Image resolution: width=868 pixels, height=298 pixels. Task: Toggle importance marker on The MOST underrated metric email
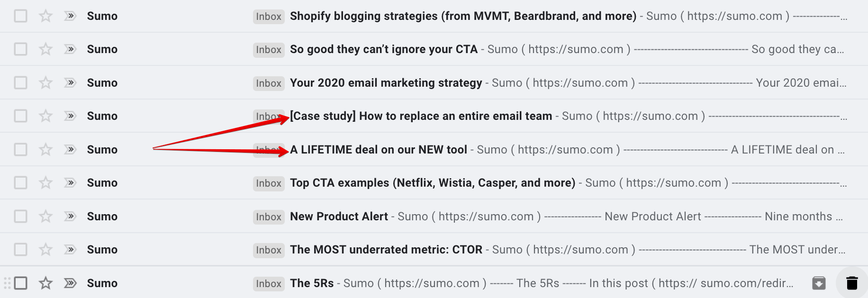click(x=70, y=250)
